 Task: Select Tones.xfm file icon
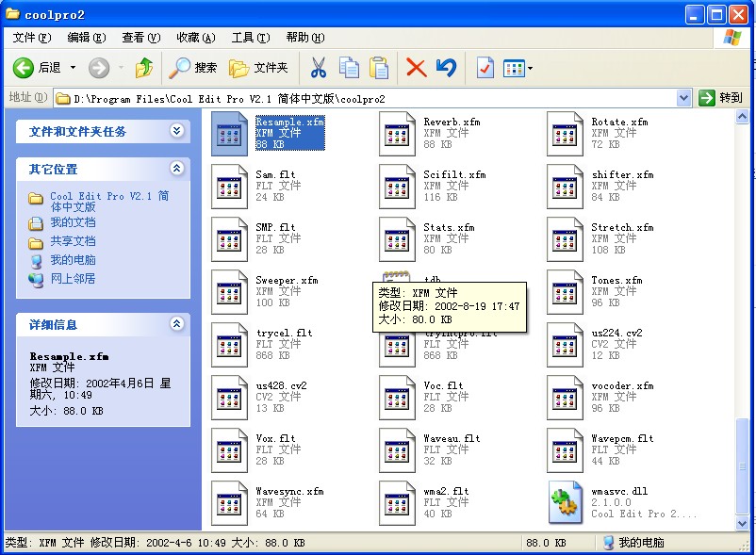[x=565, y=292]
